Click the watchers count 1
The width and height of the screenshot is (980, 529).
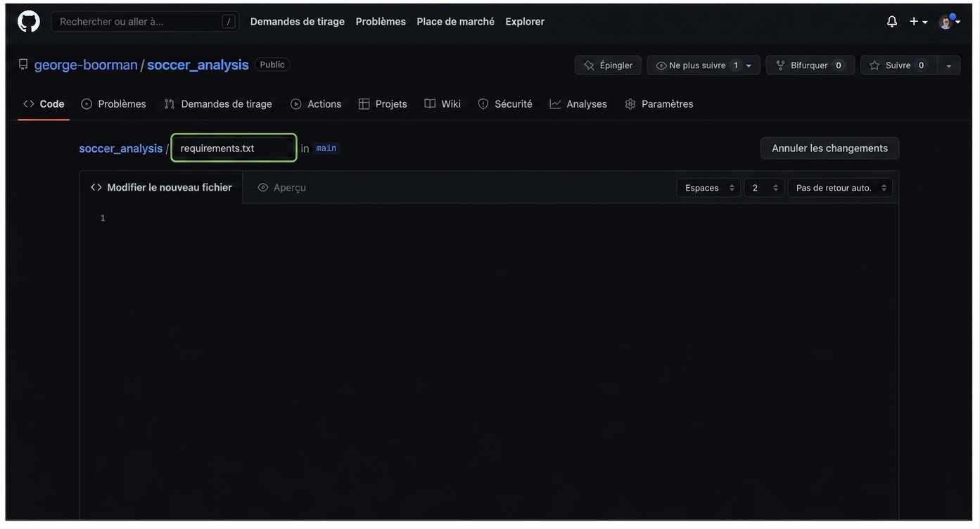[736, 65]
